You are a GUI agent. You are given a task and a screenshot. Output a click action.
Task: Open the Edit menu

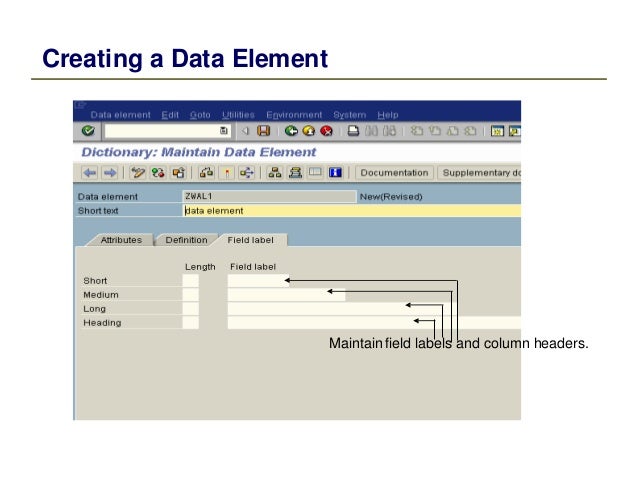[170, 115]
